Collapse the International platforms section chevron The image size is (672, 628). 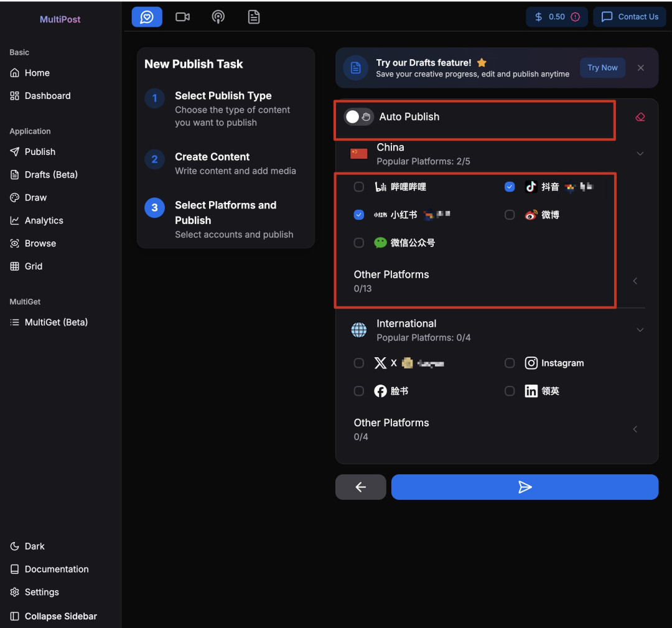pos(640,330)
